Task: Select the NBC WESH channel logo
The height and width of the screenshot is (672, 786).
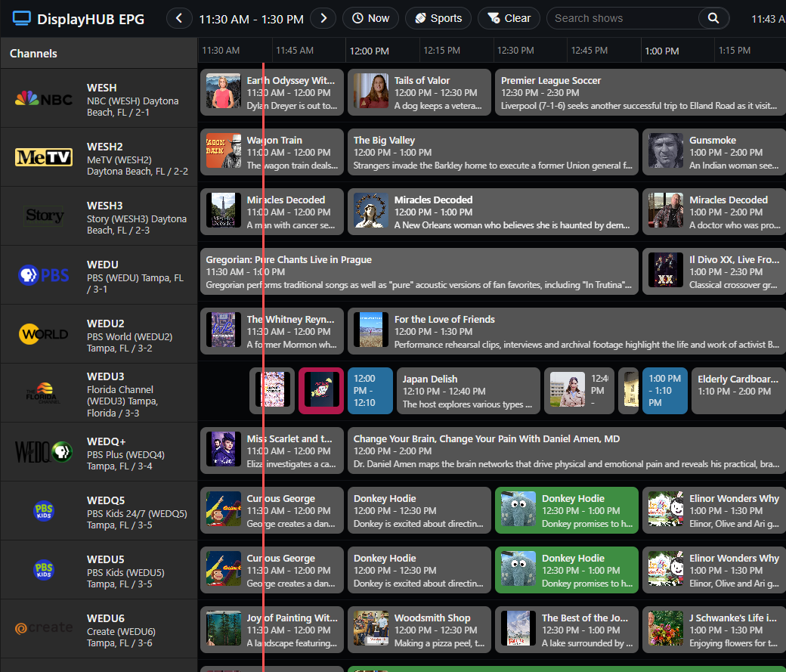Action: click(x=44, y=99)
